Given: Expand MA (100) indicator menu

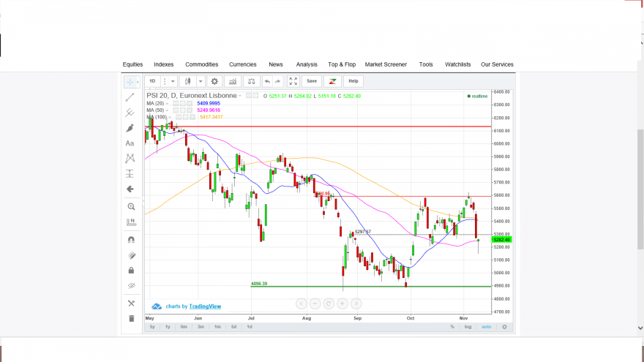Looking at the screenshot, I should coord(170,118).
